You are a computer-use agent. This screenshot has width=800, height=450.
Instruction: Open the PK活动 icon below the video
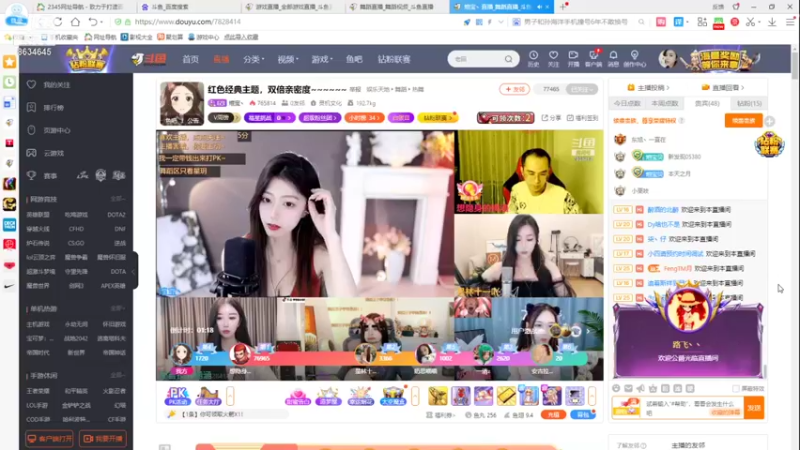177,396
